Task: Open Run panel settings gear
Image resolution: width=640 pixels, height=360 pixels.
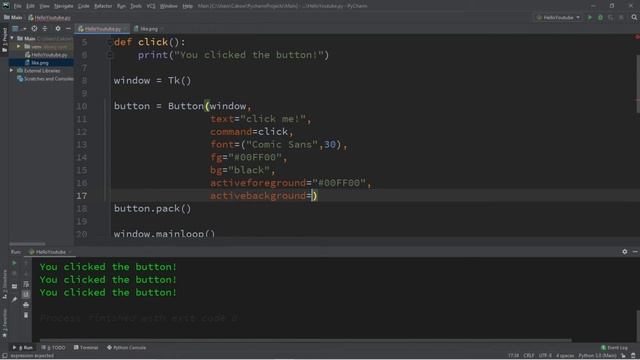Action: click(624, 252)
